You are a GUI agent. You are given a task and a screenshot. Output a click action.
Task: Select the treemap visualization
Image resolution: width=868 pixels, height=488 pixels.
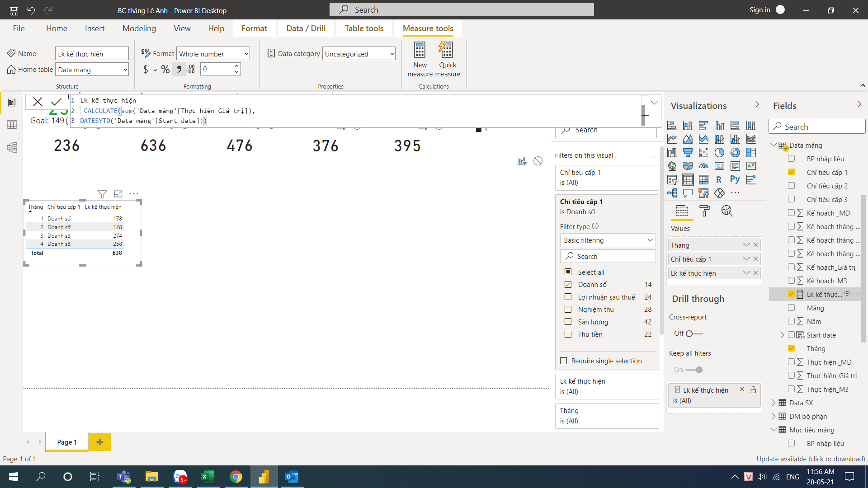coord(751,153)
